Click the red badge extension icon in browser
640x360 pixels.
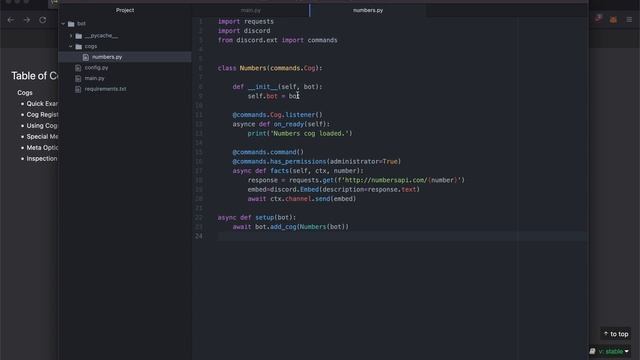[598, 18]
